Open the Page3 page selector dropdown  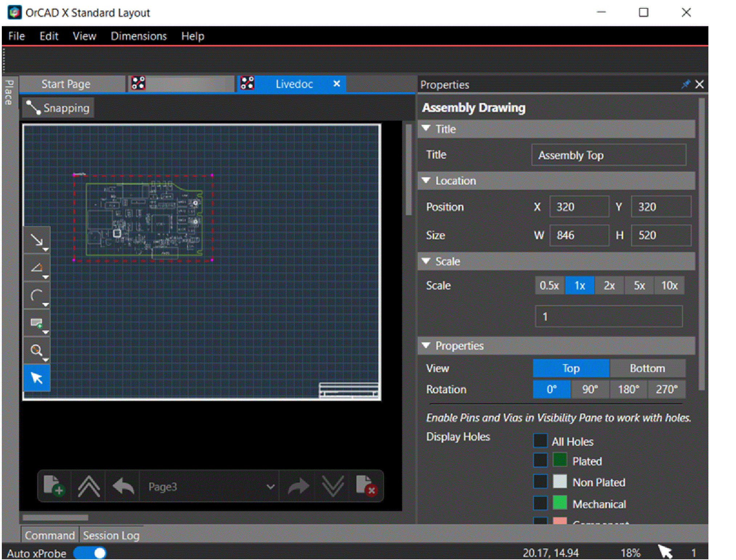coord(209,486)
